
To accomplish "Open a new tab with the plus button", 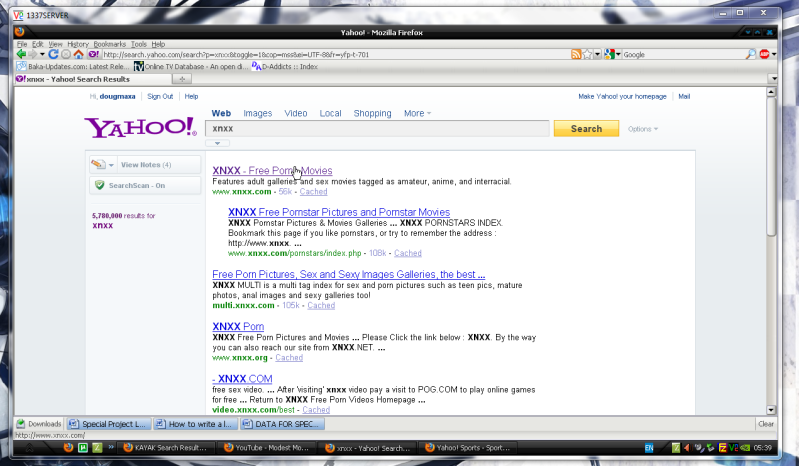I will [x=182, y=79].
